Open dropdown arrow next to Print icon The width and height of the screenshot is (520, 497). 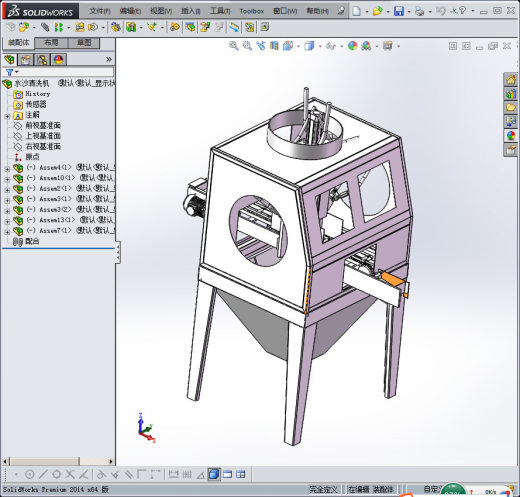pos(430,11)
